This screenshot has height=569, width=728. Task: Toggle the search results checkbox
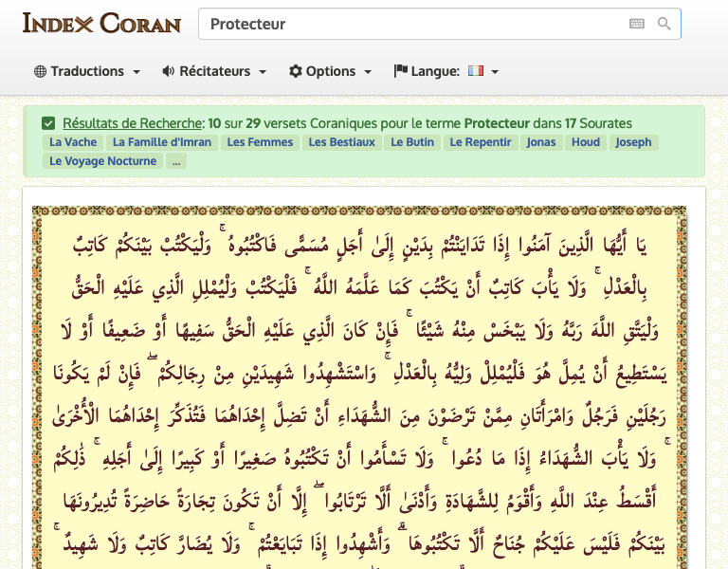click(48, 123)
